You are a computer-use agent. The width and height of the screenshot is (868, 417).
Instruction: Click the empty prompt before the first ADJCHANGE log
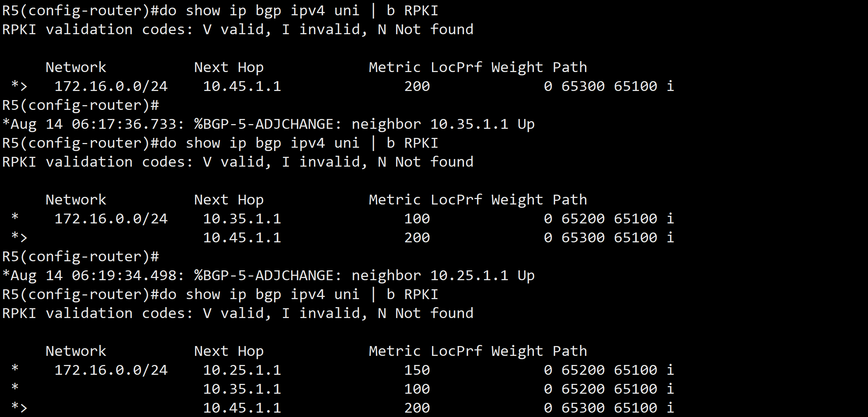coord(81,106)
